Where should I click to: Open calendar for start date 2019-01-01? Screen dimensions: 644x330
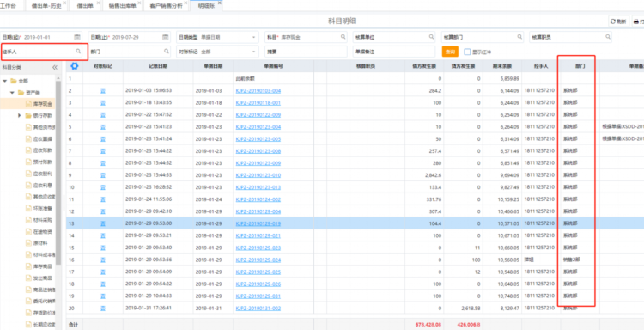[76, 37]
